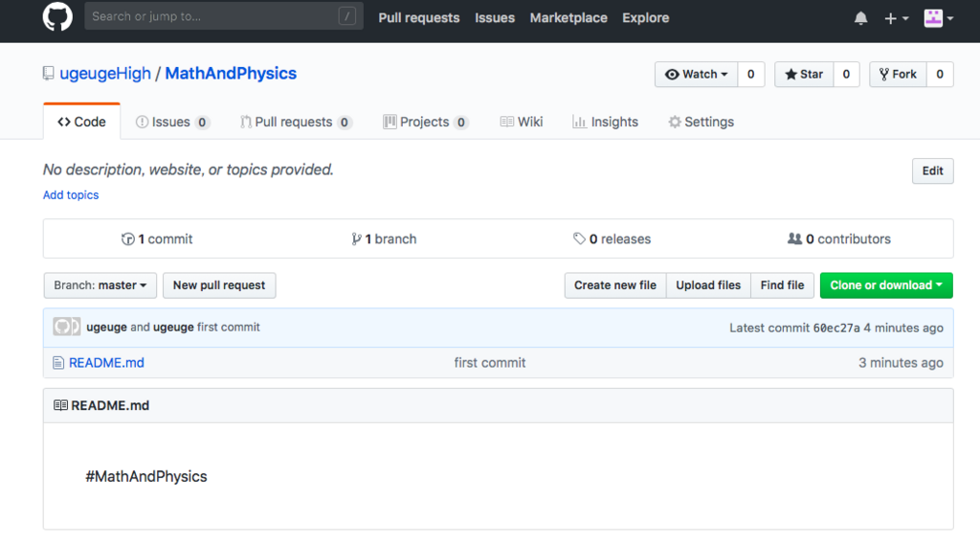Click the 3 minutes ago timestamp
This screenshot has height=544, width=980.
pos(900,363)
